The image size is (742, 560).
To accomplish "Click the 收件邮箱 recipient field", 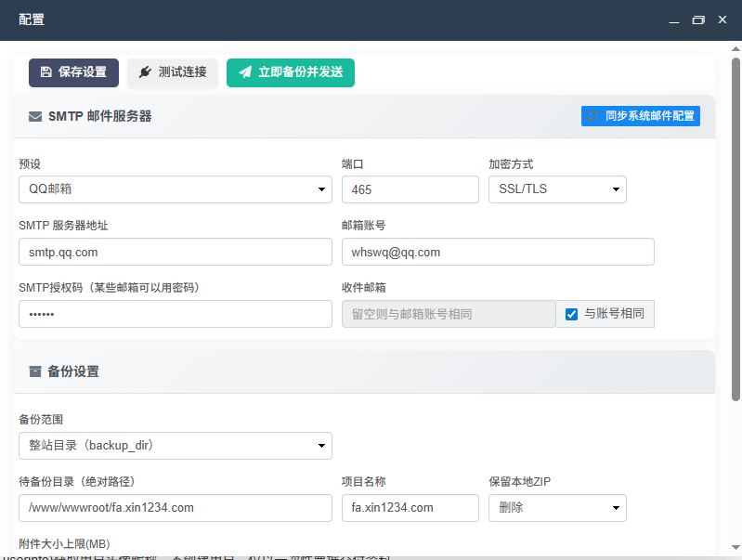I will (449, 314).
